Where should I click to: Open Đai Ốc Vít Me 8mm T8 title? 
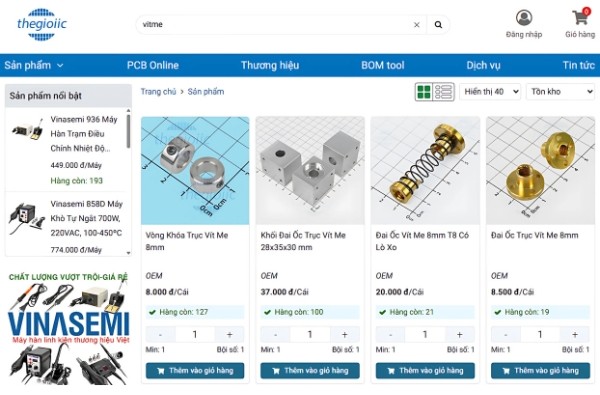(x=422, y=241)
